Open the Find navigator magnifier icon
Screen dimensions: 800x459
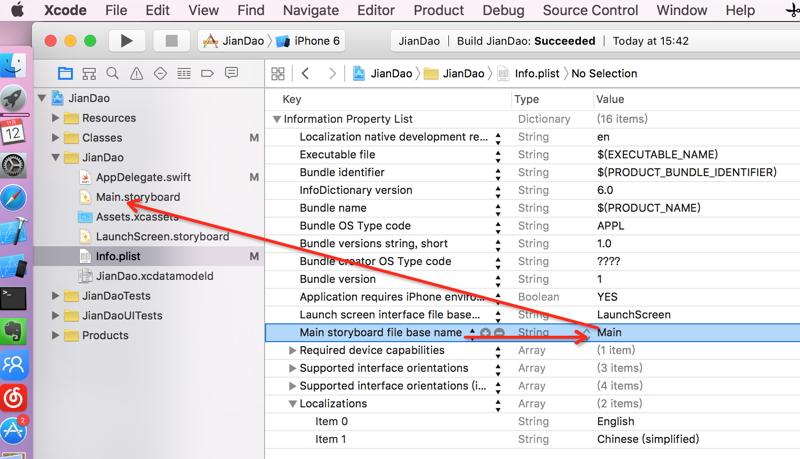(113, 73)
